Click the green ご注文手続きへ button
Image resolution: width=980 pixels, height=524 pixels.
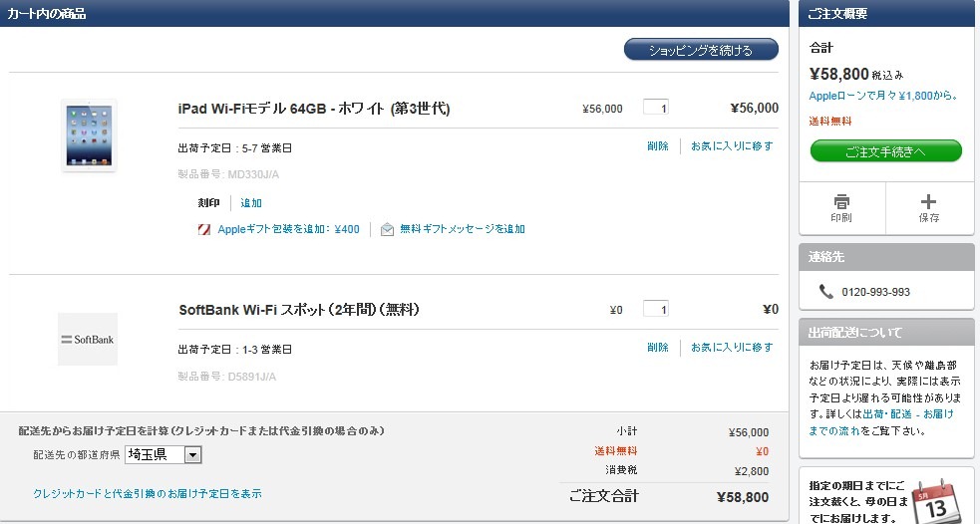pos(885,151)
